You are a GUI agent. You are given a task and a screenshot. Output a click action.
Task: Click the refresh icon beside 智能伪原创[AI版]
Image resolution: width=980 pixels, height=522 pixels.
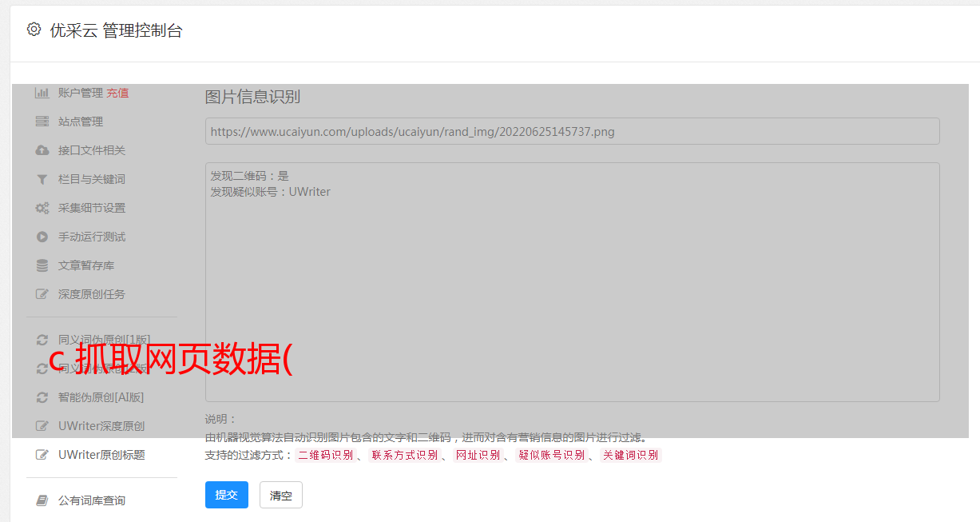(x=42, y=397)
